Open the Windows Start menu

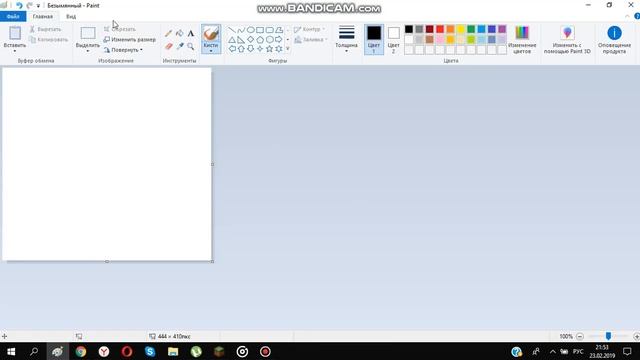coord(11,351)
